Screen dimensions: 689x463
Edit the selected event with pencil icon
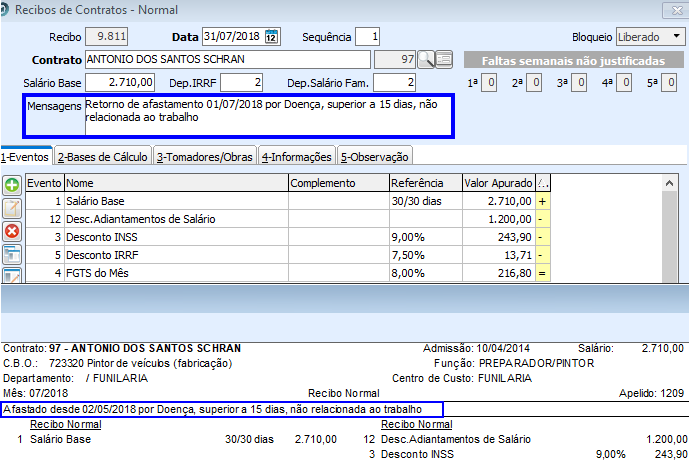(x=12, y=208)
